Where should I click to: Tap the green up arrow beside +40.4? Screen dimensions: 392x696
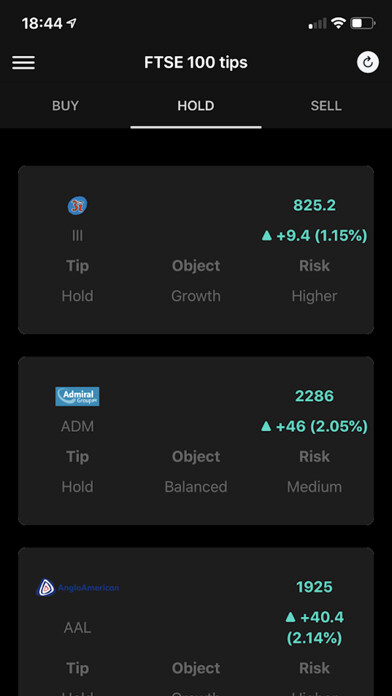[290, 617]
